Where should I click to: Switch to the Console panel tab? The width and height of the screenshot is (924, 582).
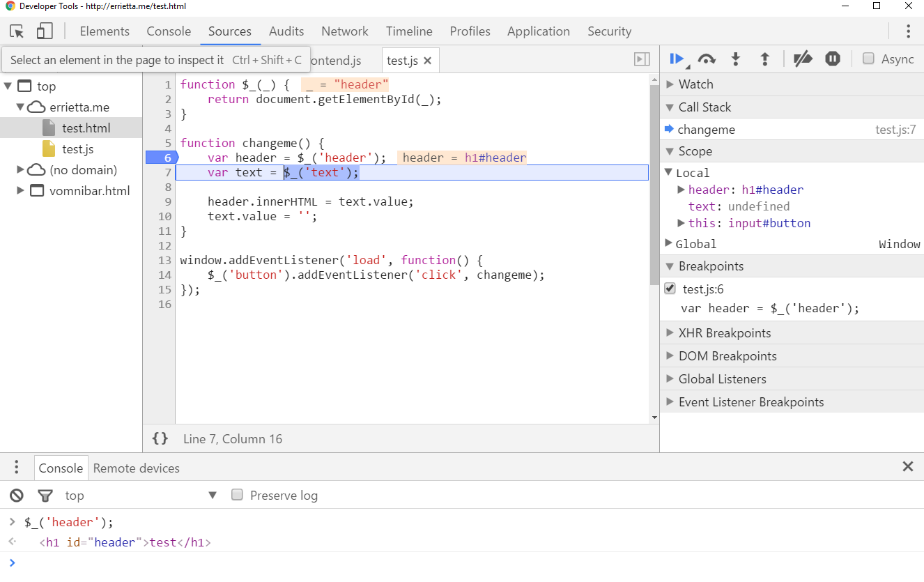169,31
